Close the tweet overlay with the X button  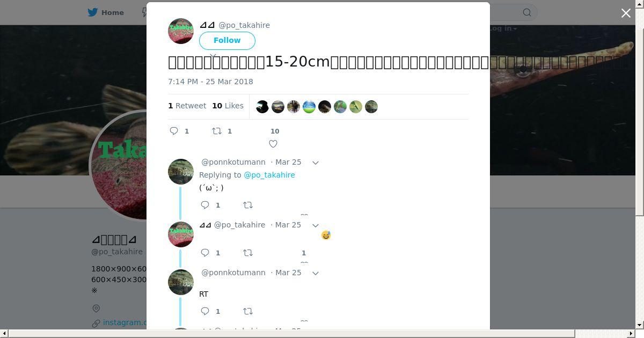pos(626,13)
